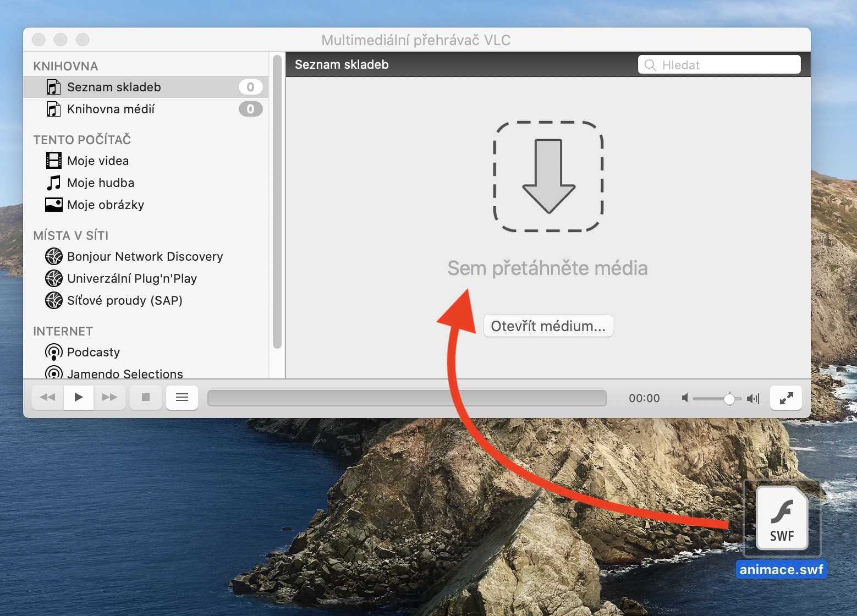Select Knihovna médií in sidebar
857x616 pixels.
(x=146, y=109)
